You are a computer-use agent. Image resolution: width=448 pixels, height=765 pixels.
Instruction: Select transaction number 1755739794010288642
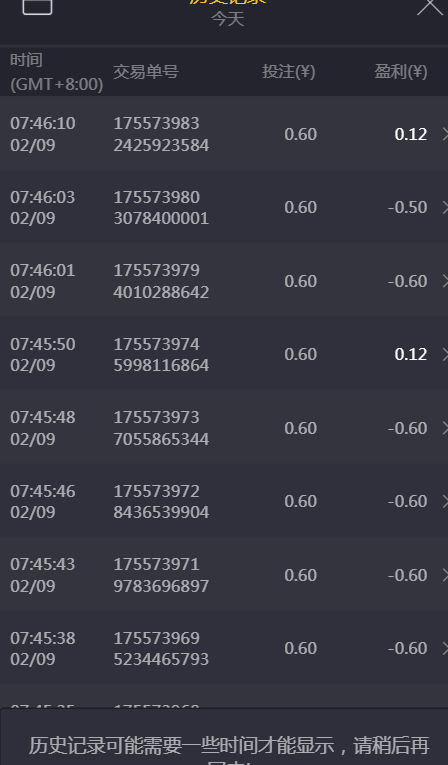click(161, 281)
